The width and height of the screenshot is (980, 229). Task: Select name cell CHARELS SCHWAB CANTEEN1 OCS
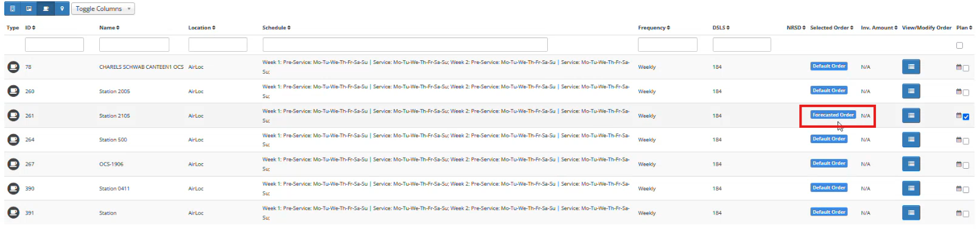[x=141, y=67]
